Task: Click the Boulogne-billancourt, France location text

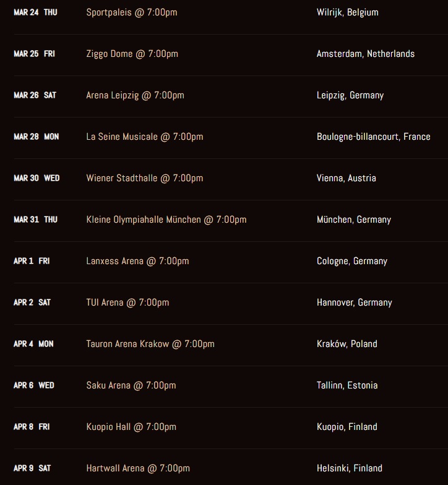Action: coord(373,137)
